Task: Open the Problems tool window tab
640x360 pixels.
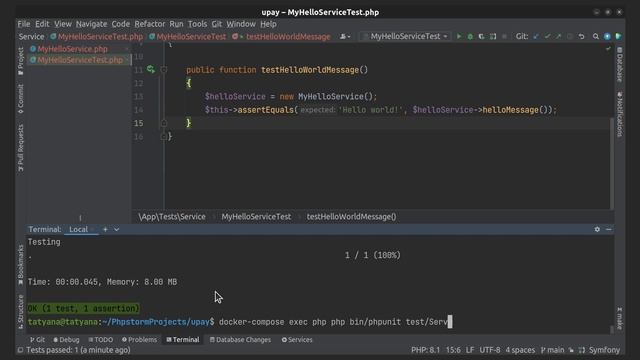Action: pyautogui.click(x=139, y=340)
